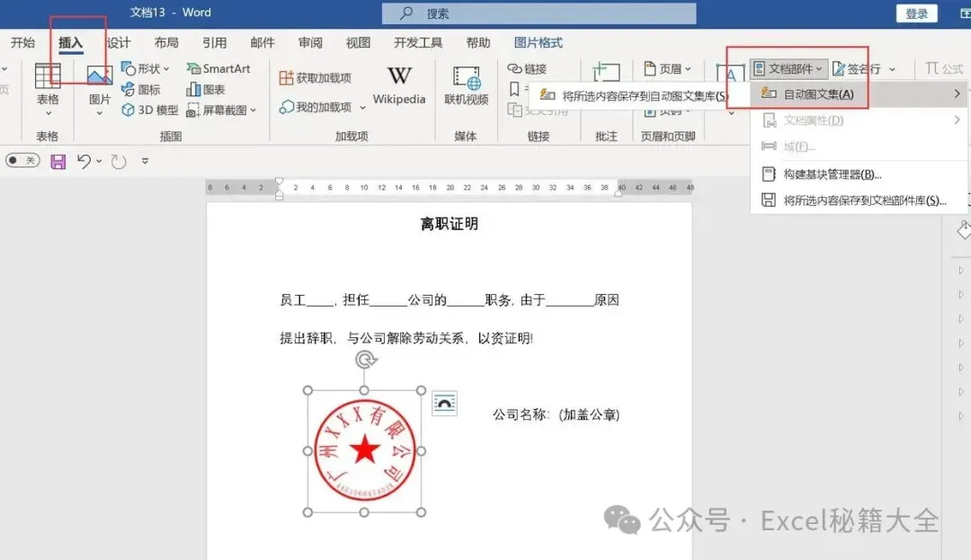Click the 公式 (Equation) button

click(944, 68)
